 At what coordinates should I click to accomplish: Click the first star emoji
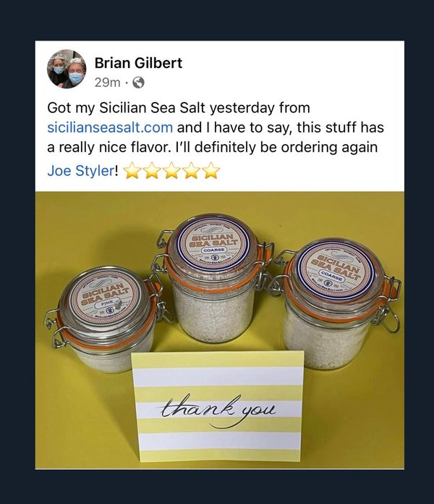(132, 170)
